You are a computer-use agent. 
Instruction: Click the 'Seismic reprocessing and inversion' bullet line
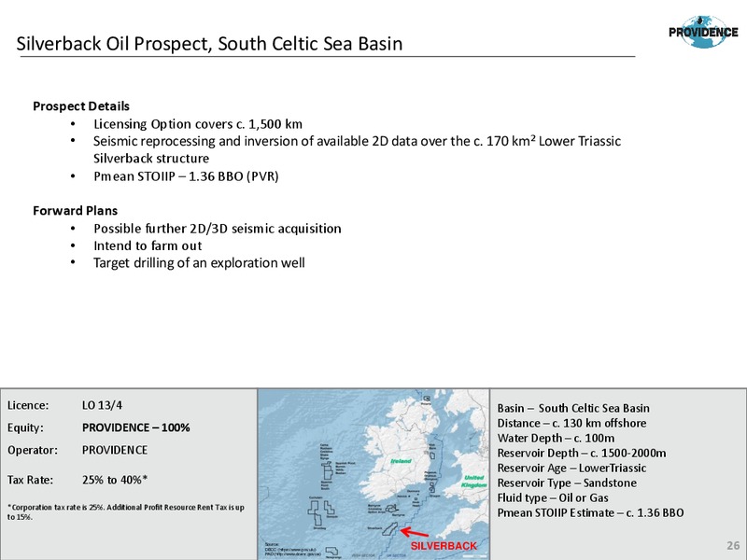coord(357,141)
